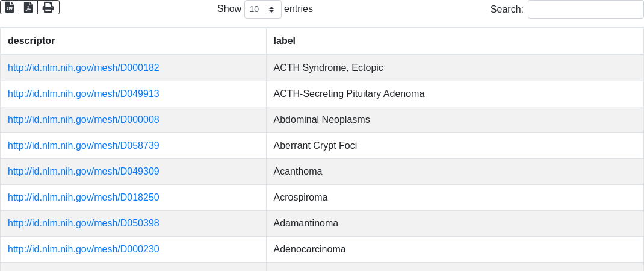644x271 pixels.
Task: Focus the Search input field
Action: pyautogui.click(x=585, y=10)
